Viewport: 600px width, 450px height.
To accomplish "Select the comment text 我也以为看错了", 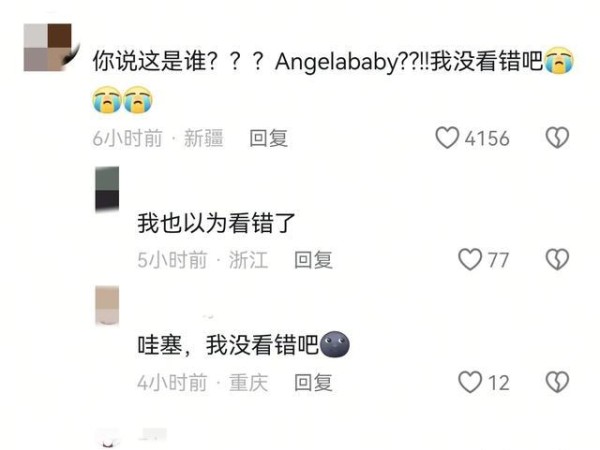I will click(x=216, y=223).
